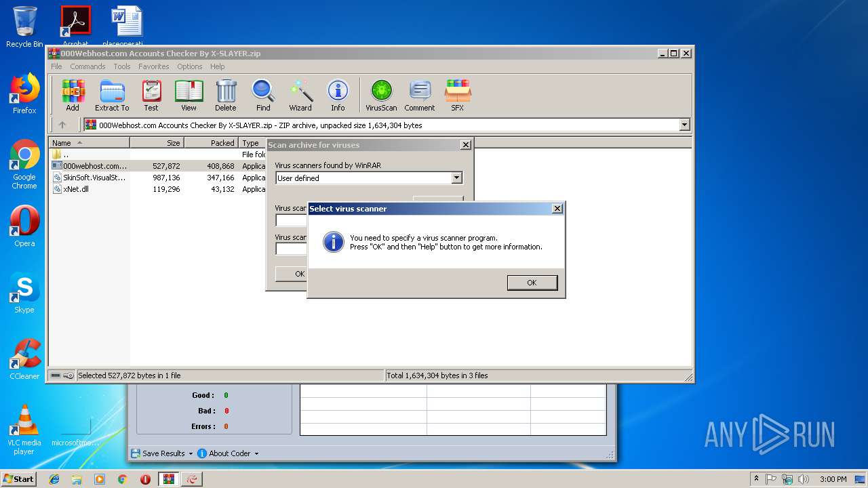The height and width of the screenshot is (488, 868).
Task: Open the Commands menu
Action: coord(87,66)
